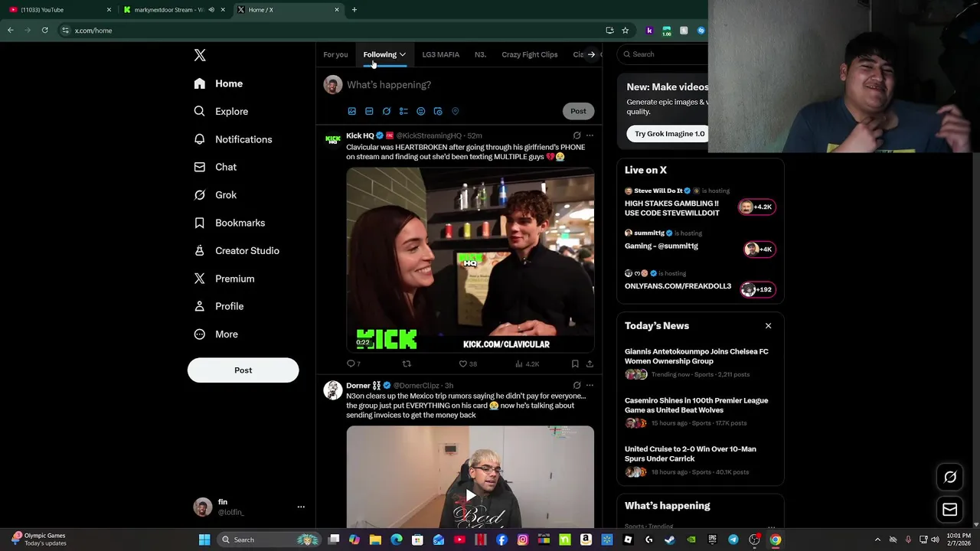Open the Kick HQ Clavicular video

(x=470, y=260)
